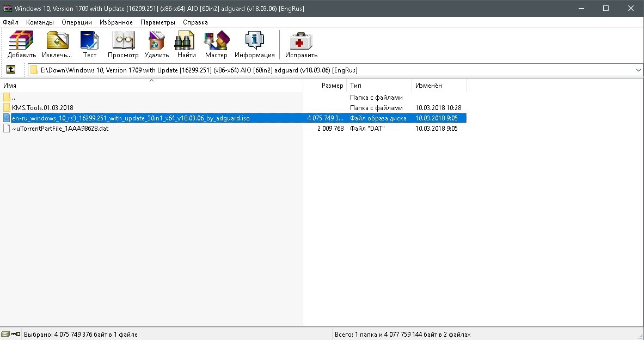Open the Найти (Find) binoculars tool
The width and height of the screenshot is (644, 340).
coord(187,44)
